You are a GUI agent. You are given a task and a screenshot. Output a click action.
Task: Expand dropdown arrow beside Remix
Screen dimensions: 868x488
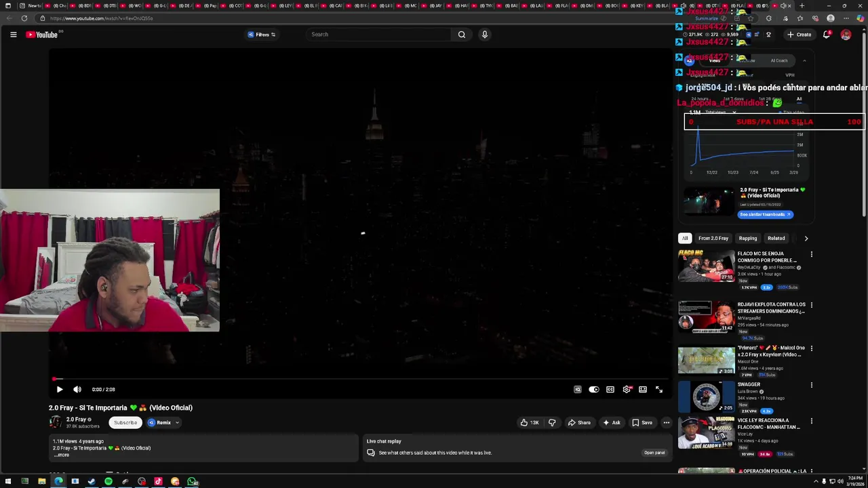coord(177,423)
